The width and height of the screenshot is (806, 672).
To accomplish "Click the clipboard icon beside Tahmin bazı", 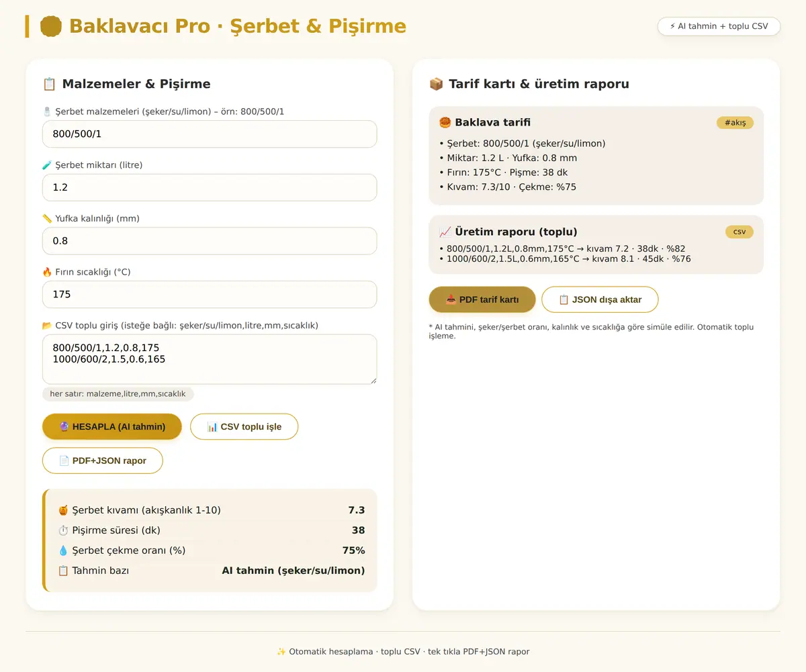I will [63, 571].
